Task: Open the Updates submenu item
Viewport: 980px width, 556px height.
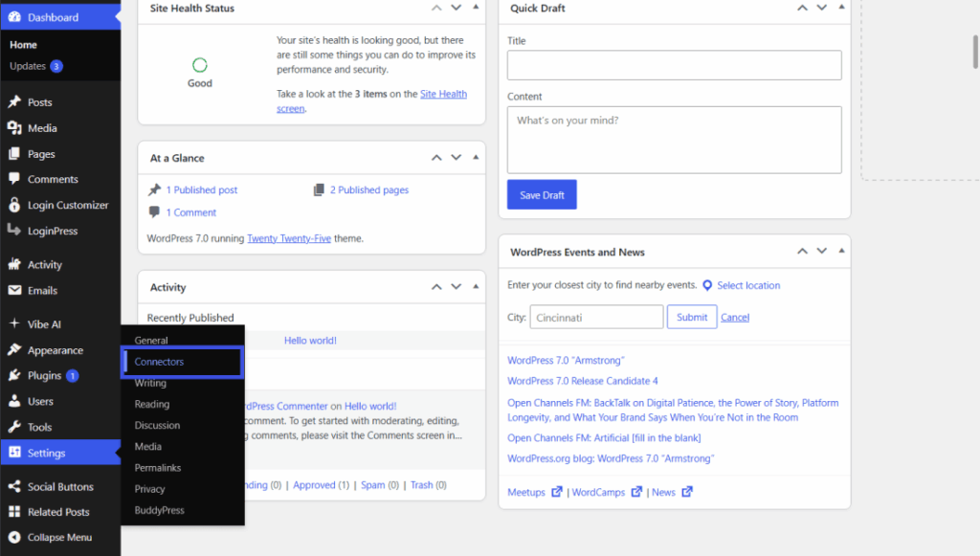Action: pyautogui.click(x=35, y=66)
